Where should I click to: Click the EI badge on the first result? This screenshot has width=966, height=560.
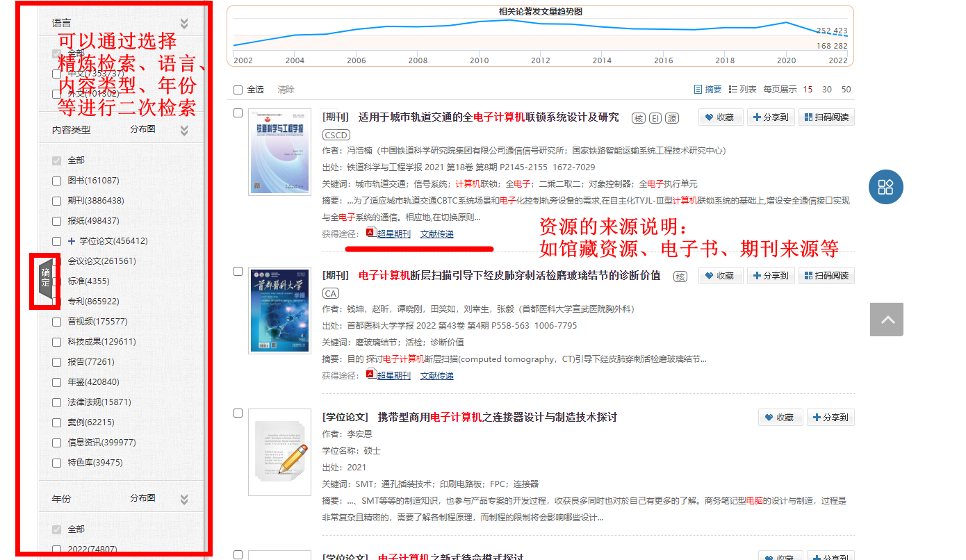655,117
